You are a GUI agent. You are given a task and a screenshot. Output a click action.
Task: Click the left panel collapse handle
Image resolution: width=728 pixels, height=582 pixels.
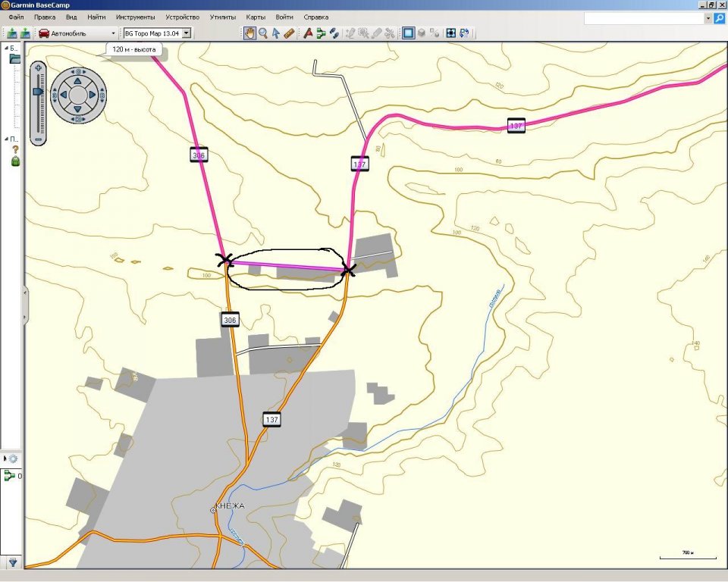[x=25, y=305]
